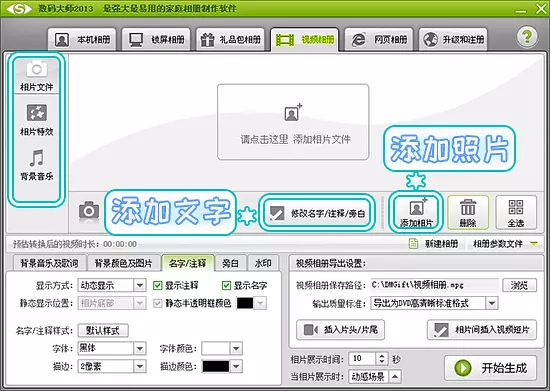Open the 字体 dropdown showing 黑体
The image size is (550, 391).
pos(112,348)
